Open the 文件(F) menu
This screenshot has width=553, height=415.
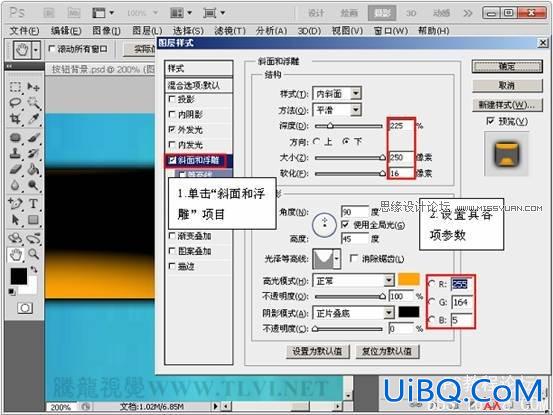tap(24, 31)
